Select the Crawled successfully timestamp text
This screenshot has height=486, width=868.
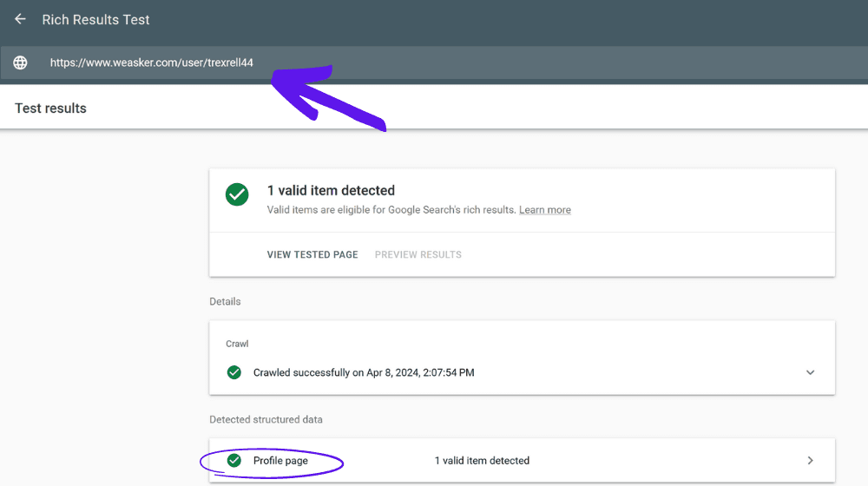coord(363,372)
